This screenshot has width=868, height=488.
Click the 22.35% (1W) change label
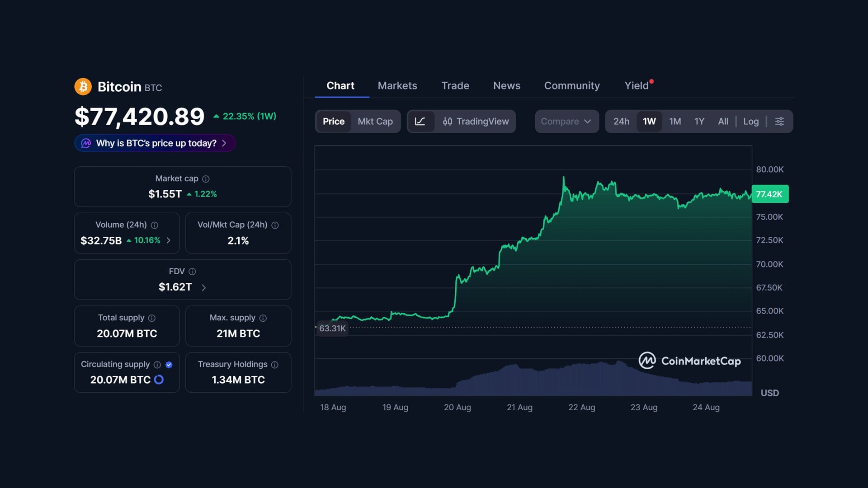coord(245,116)
